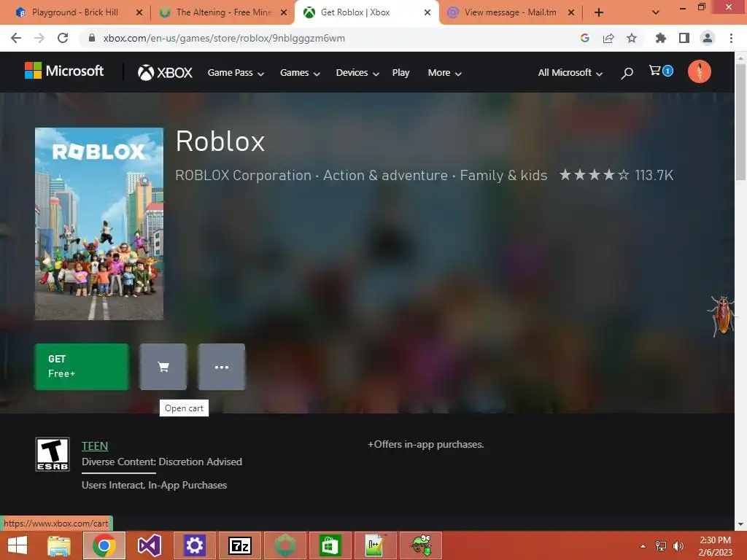This screenshot has width=747, height=560.
Task: Reload the Xbox page
Action: (x=63, y=38)
